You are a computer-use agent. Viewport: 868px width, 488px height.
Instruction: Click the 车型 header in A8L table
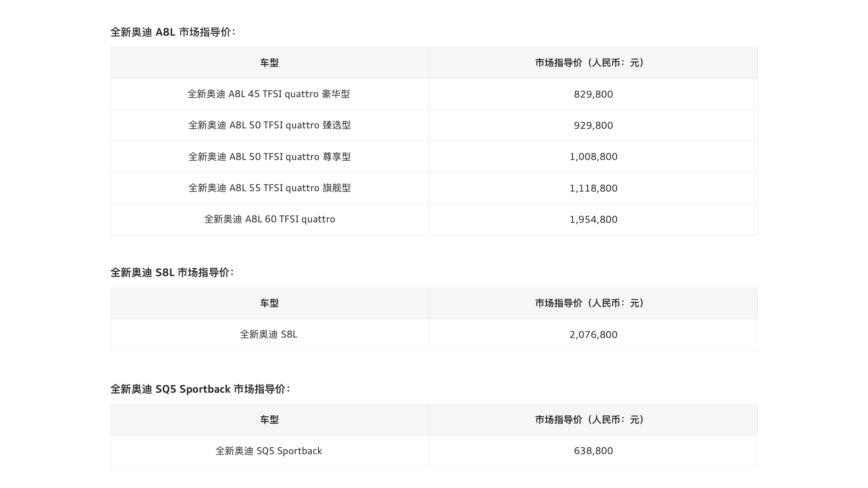click(269, 63)
